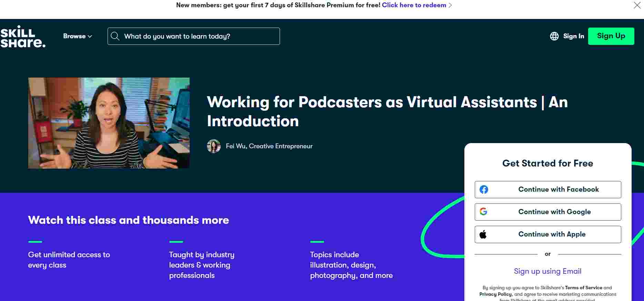Play the class preview video thumbnail

109,123
